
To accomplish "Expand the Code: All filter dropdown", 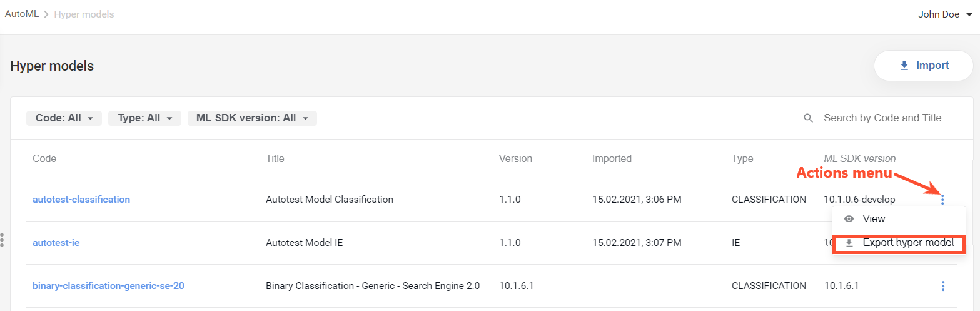I will [64, 118].
